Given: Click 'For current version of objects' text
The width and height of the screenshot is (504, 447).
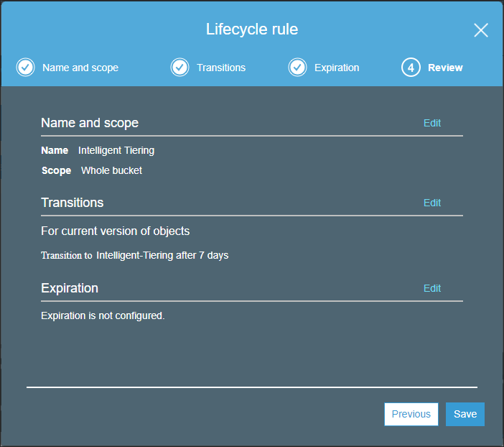Looking at the screenshot, I should [115, 231].
